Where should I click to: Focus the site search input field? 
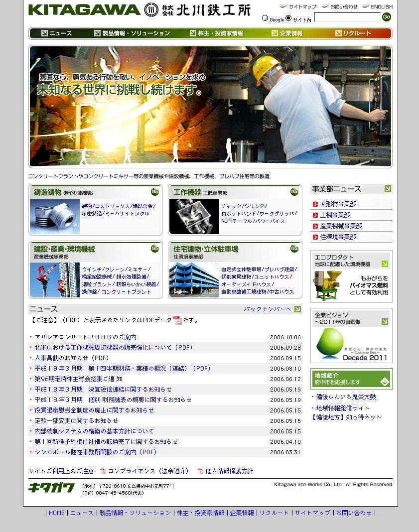coord(347,17)
